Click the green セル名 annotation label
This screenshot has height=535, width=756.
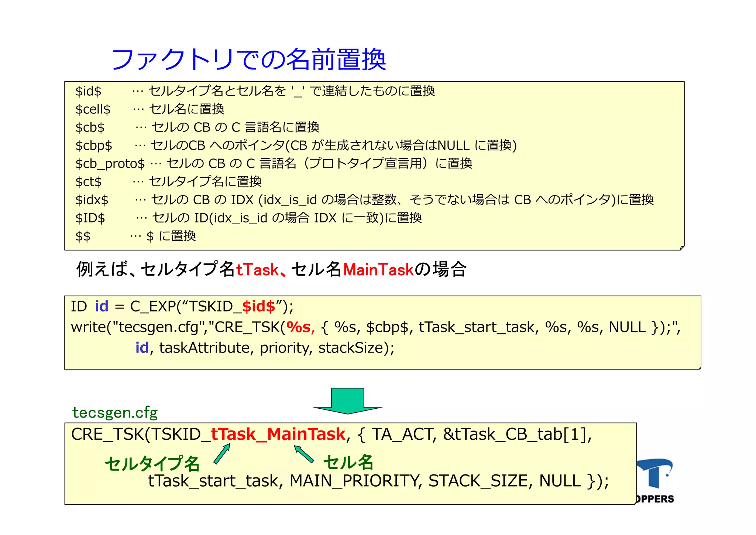[348, 462]
